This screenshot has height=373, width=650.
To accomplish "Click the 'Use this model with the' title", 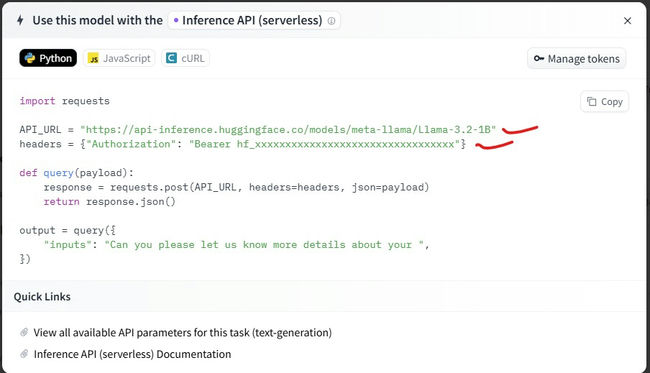I will 97,20.
